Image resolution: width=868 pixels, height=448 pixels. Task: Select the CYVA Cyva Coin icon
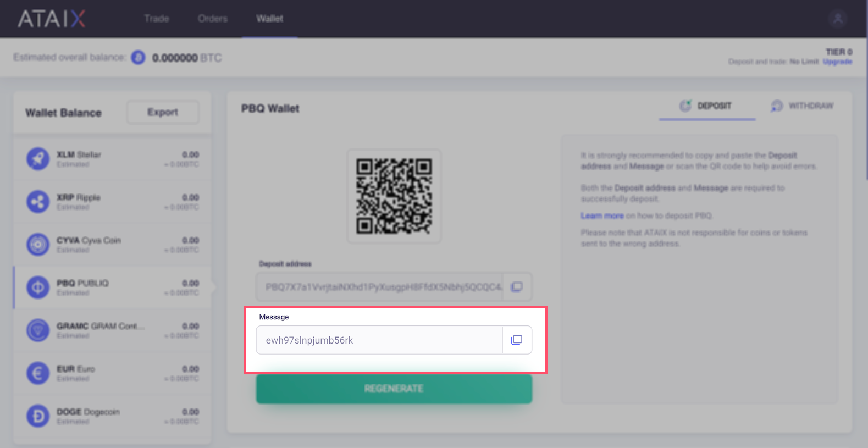coord(38,245)
